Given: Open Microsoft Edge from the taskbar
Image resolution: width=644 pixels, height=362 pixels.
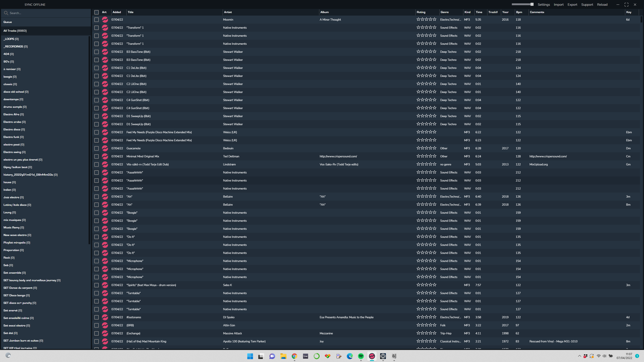Looking at the screenshot, I should 350,356.
